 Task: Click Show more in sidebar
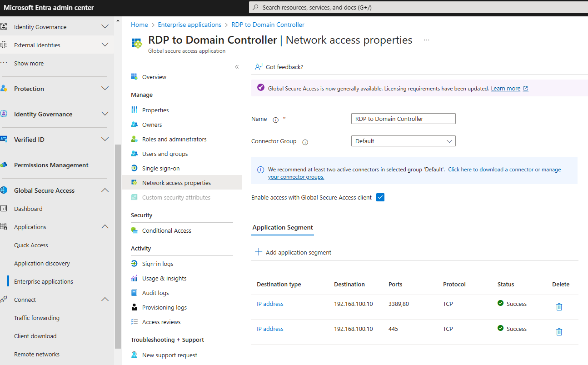[x=29, y=63]
